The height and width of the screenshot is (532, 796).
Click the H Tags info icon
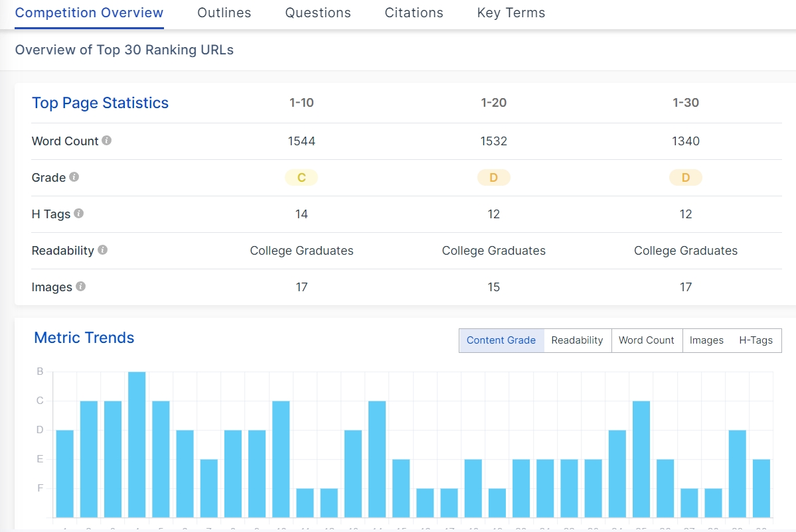(x=79, y=214)
